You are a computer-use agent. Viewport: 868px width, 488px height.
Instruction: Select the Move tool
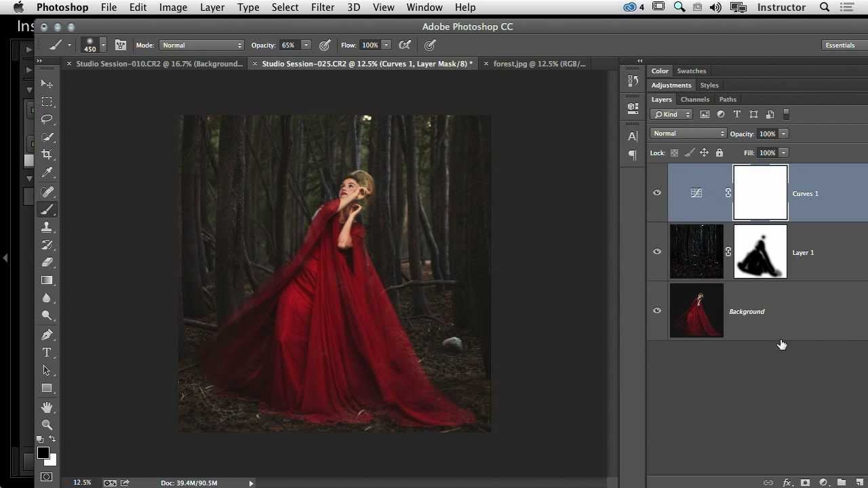tap(47, 84)
